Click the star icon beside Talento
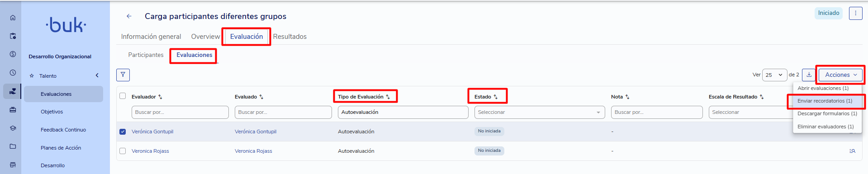The height and width of the screenshot is (174, 868). pos(32,76)
